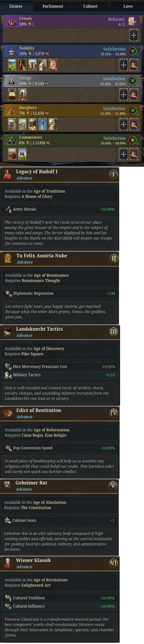This screenshot has height=644, width=144.
Task: Click the Clergy satisfaction shield indicator
Action: coord(133,81)
